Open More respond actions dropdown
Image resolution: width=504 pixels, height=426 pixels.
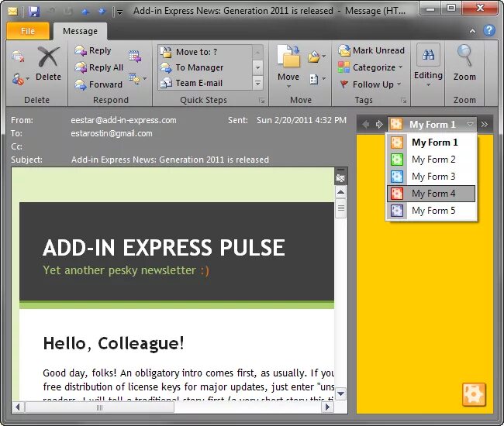click(137, 79)
